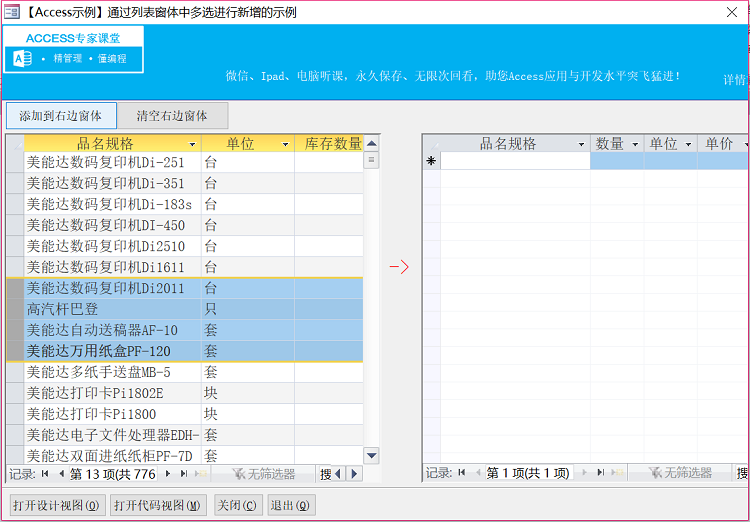The height and width of the screenshot is (522, 750).
Task: Click new blank record icon in right navigator
Action: coord(618,473)
